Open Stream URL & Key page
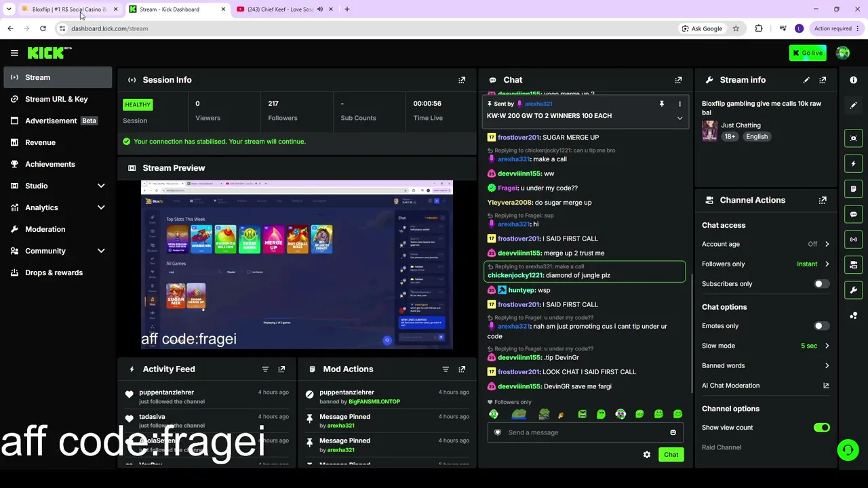The width and height of the screenshot is (868, 488). 58,99
